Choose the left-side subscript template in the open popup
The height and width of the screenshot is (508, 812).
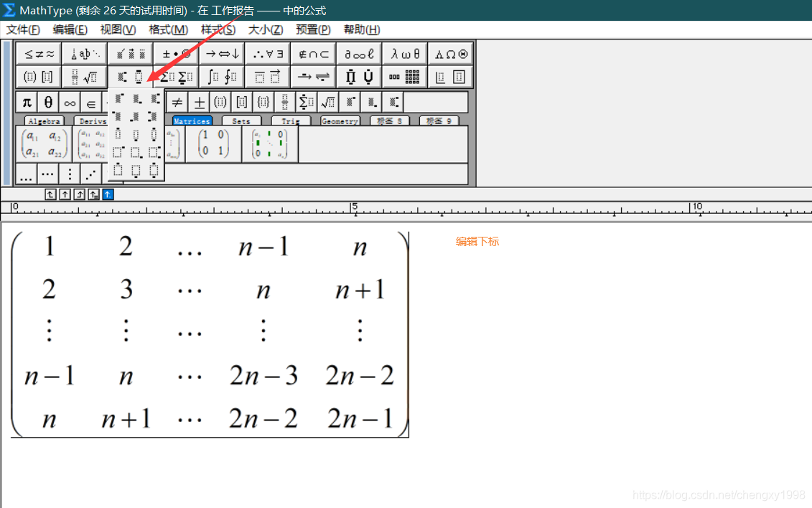click(136, 116)
